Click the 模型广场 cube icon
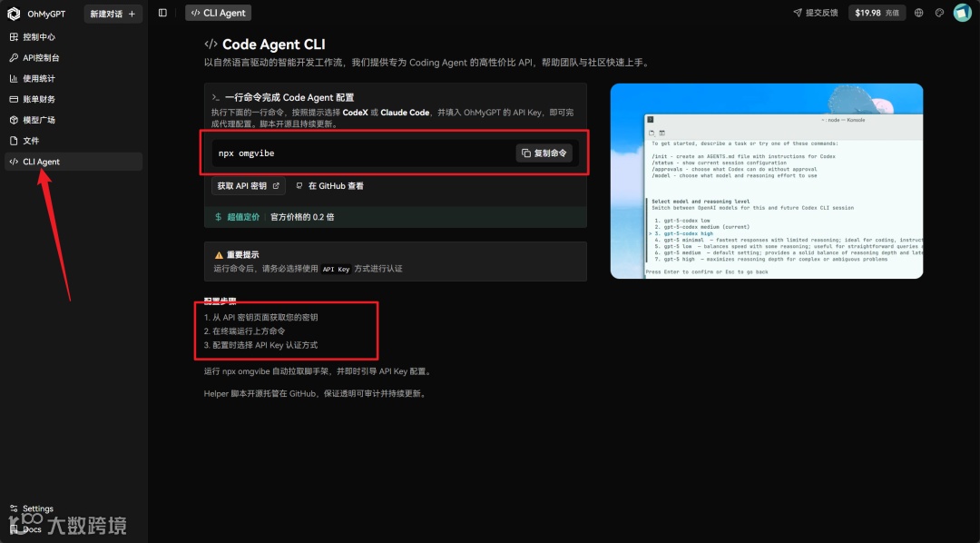 (x=14, y=120)
